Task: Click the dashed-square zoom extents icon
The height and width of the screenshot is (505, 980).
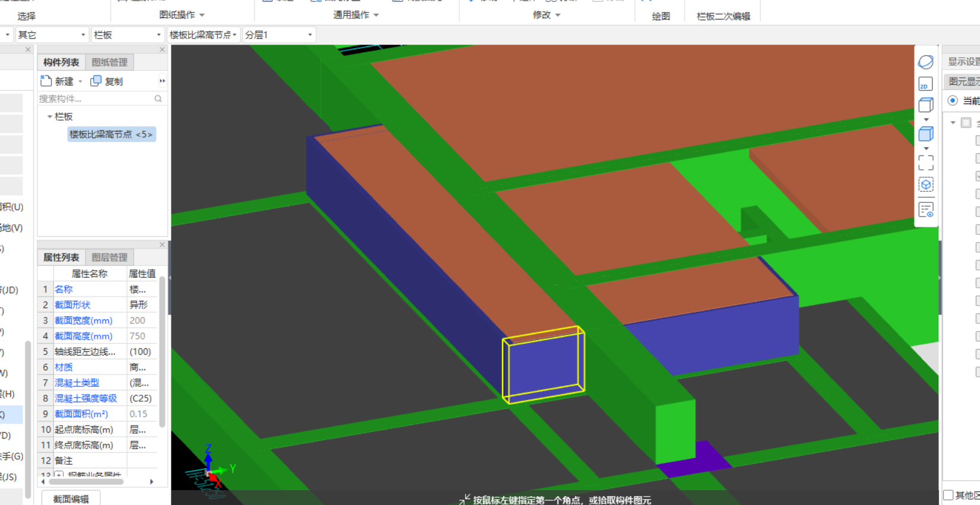Action: (925, 163)
